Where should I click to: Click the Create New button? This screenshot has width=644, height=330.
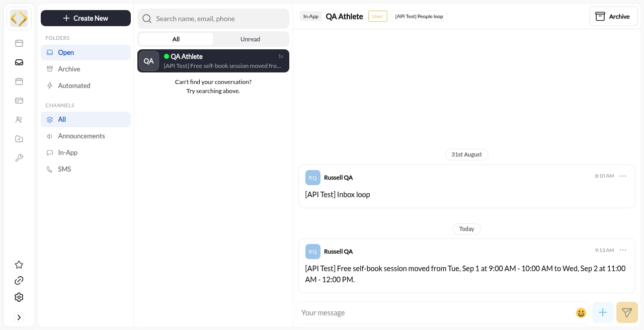tap(86, 18)
